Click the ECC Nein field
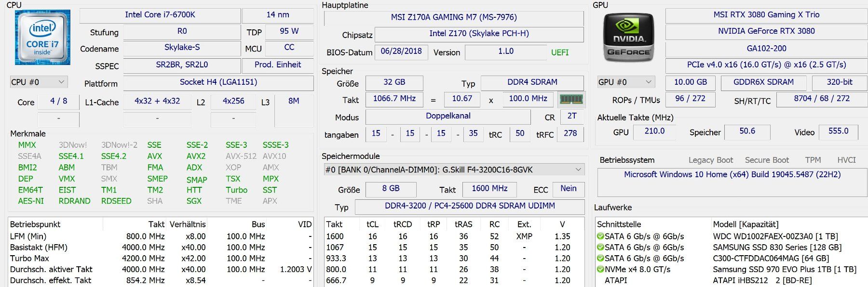868x287 pixels. click(569, 189)
